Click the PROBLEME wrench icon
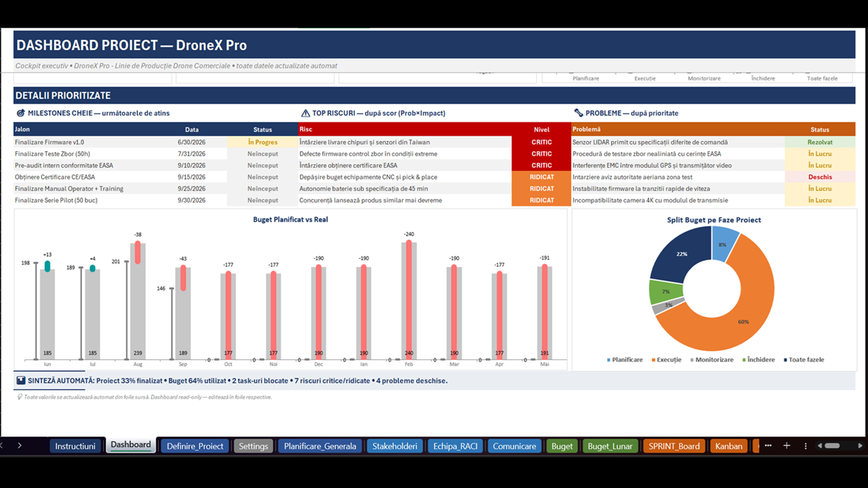 [x=578, y=113]
